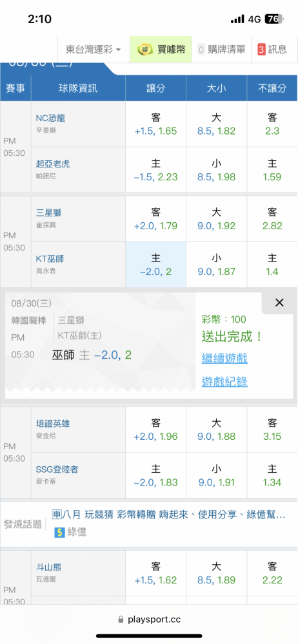
Task: Select 起亞老虎 不讓分 主 1.59
Action: pyautogui.click(x=272, y=170)
